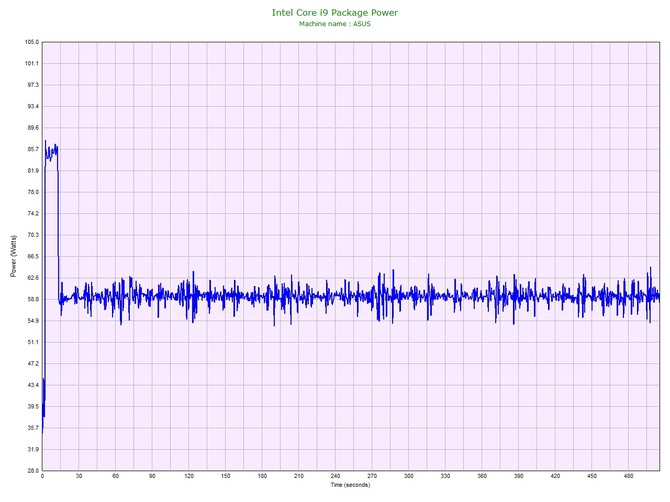This screenshot has height=502, width=670.
Task: Select the 300 second time axis marker
Action: coord(408,477)
